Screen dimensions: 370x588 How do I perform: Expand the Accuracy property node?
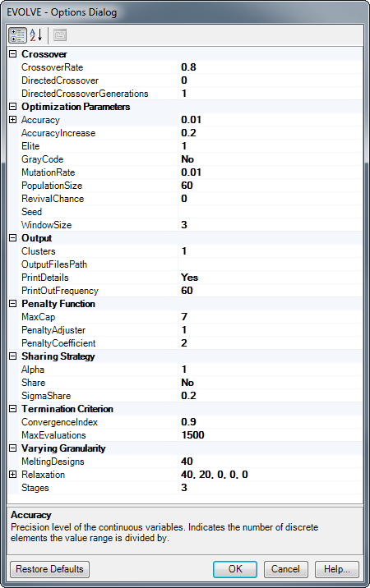pyautogui.click(x=13, y=120)
